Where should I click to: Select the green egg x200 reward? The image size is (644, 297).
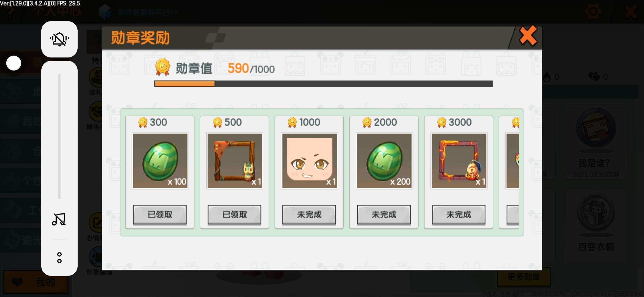(384, 161)
